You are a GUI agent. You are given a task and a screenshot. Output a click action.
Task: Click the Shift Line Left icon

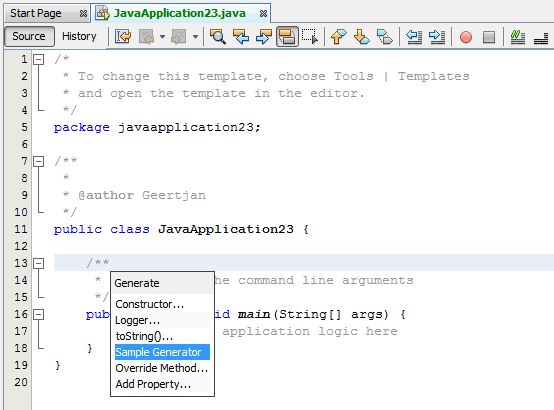[414, 36]
